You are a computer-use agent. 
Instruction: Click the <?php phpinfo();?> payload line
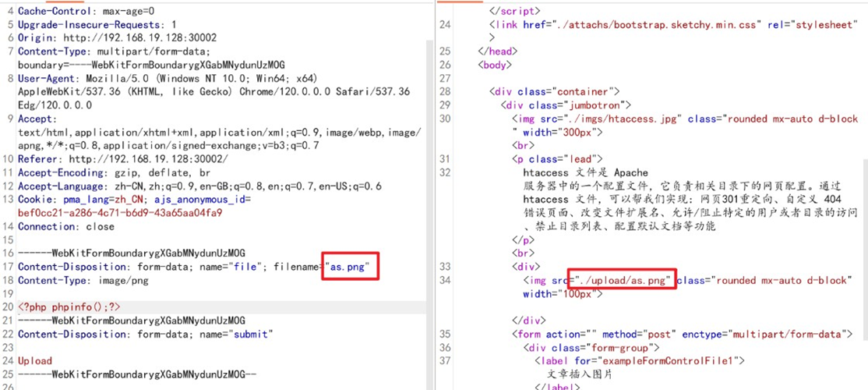coord(69,307)
